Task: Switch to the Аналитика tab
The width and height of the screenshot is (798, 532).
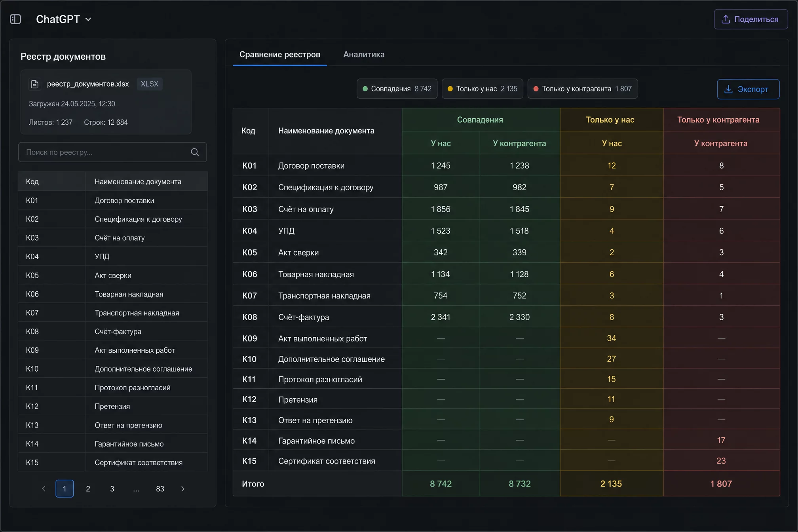Action: point(364,55)
